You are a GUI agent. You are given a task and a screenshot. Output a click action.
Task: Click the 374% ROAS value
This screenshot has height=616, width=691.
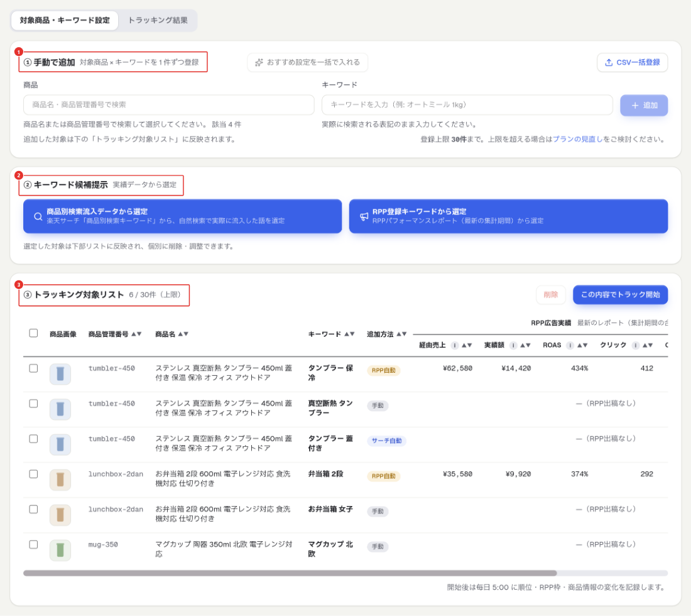tap(580, 474)
